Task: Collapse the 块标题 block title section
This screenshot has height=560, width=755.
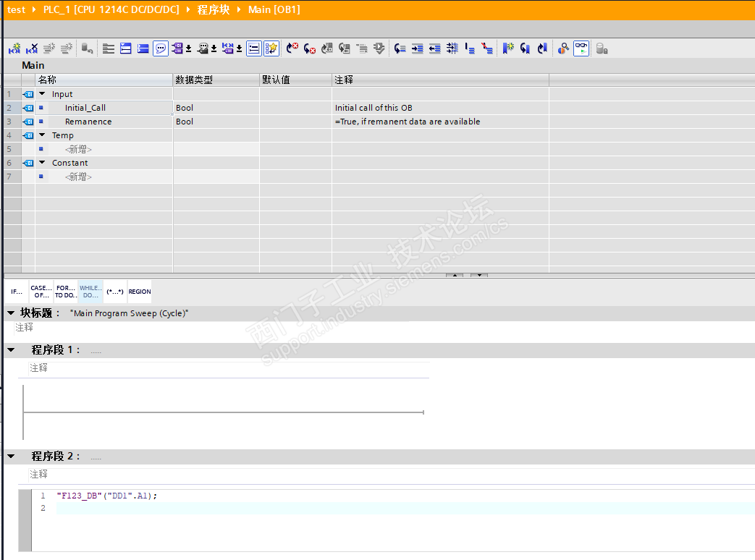Action: click(11, 313)
